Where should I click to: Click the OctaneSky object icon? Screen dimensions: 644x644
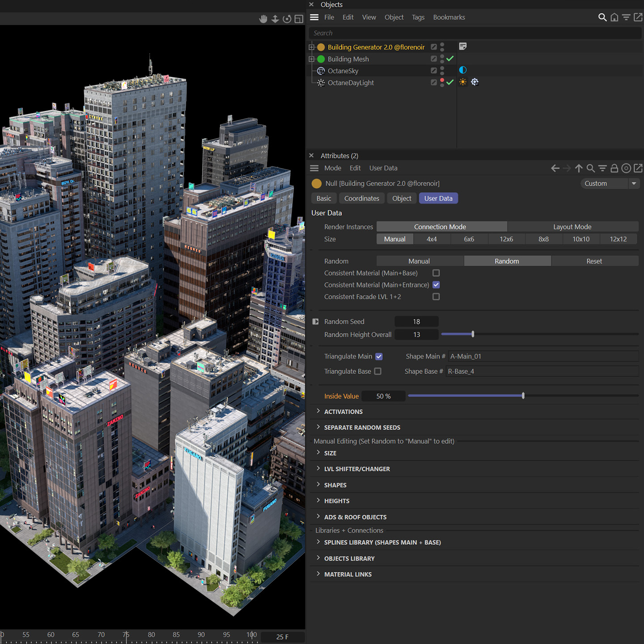point(321,71)
